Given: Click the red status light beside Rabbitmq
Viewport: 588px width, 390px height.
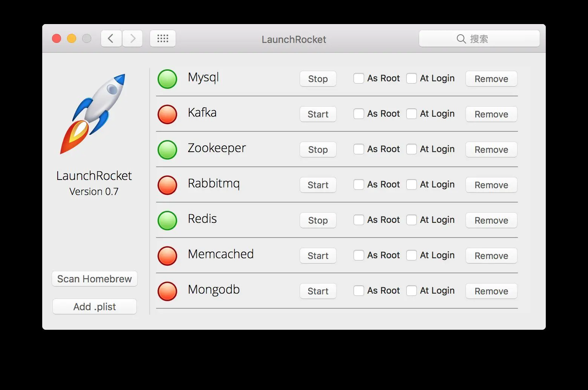Looking at the screenshot, I should coord(167,185).
